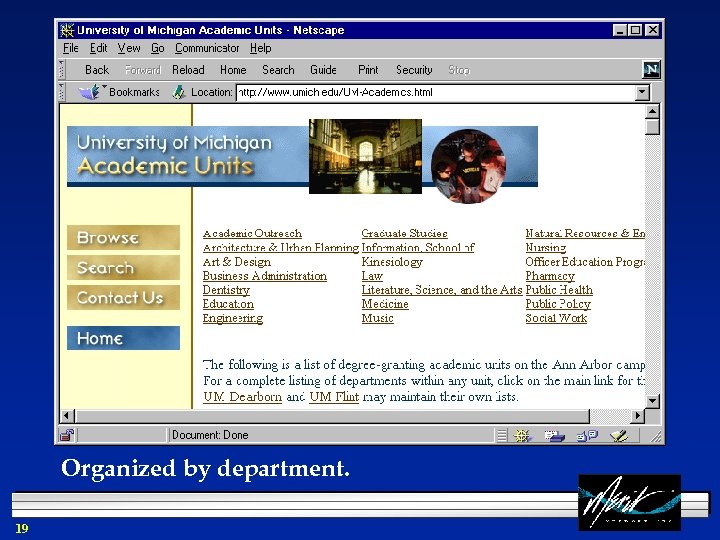Click the horizontal scrollbar right arrow
Viewport: 720px width, 540px height.
(637, 416)
